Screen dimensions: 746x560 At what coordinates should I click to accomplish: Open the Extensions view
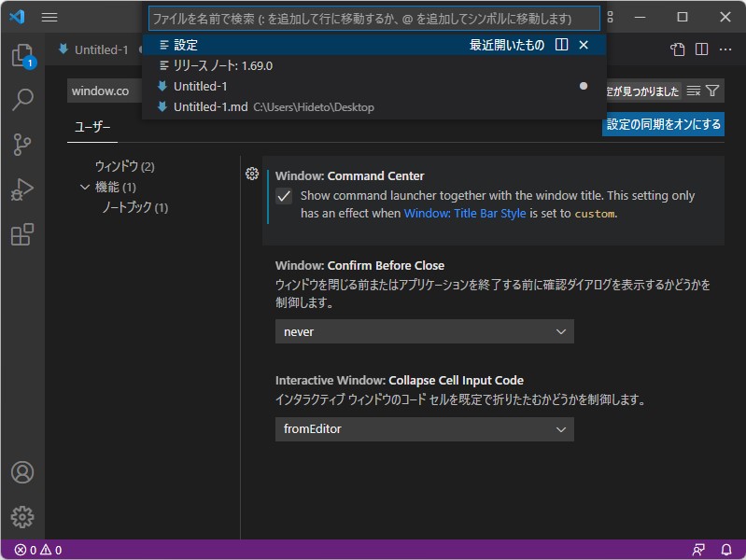[x=22, y=234]
